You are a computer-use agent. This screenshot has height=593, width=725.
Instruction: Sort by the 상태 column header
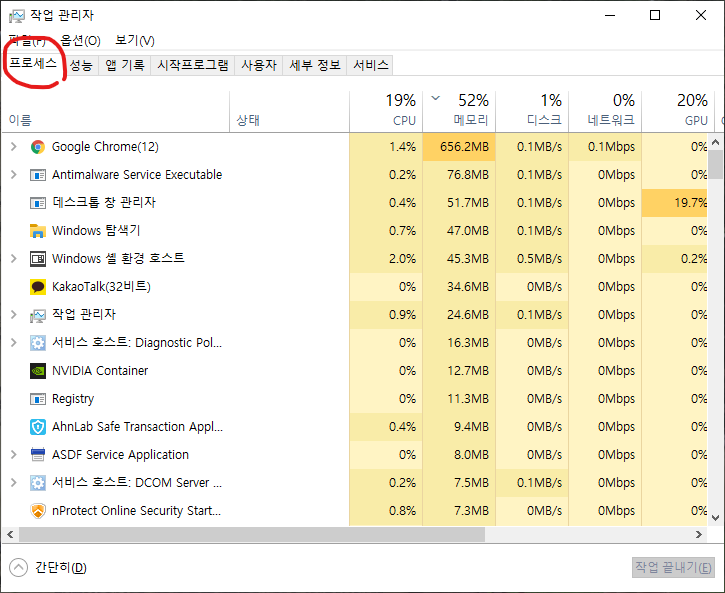(289, 112)
